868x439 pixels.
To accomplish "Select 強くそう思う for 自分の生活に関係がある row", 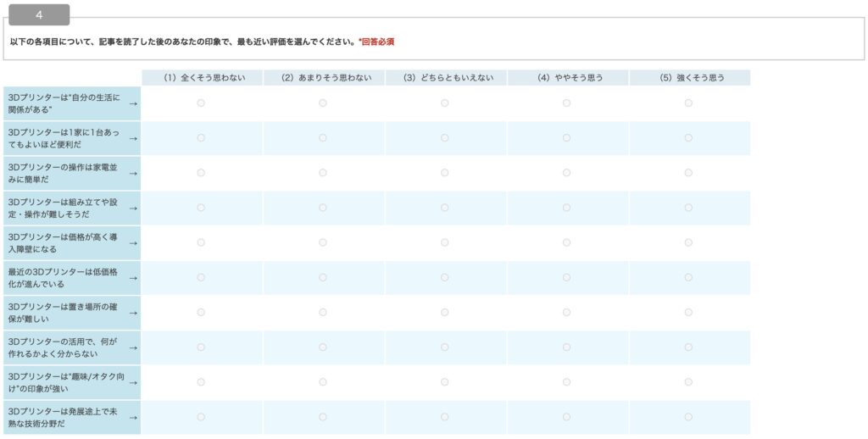I will click(688, 103).
